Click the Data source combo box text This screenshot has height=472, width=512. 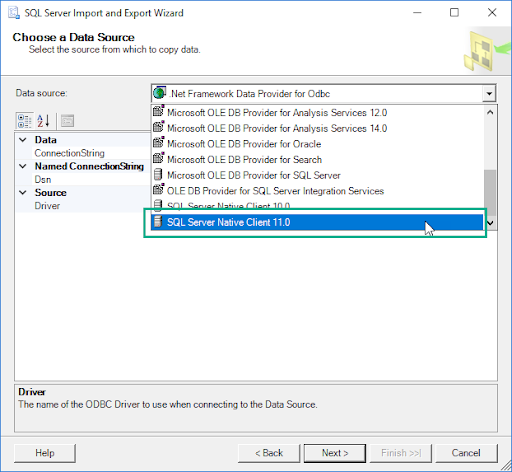pos(250,94)
